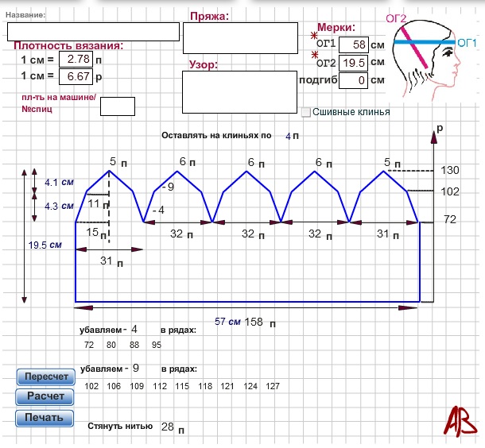Image resolution: width=485 pixels, height=448 pixels.
Task: Click the AB logo in the corner
Action: [456, 419]
